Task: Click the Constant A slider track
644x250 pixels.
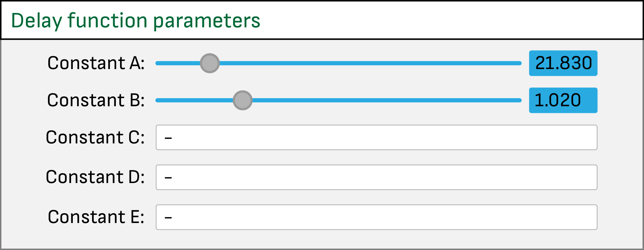Action: (x=350, y=63)
